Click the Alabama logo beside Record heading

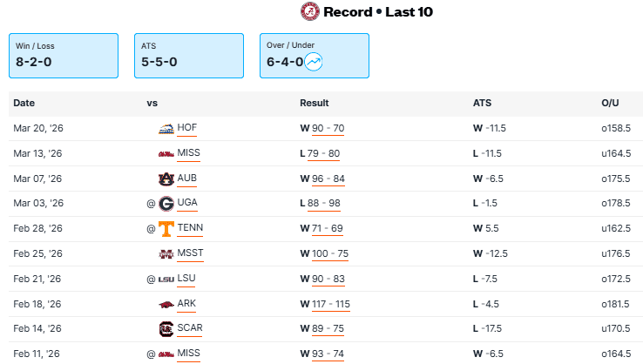point(309,11)
